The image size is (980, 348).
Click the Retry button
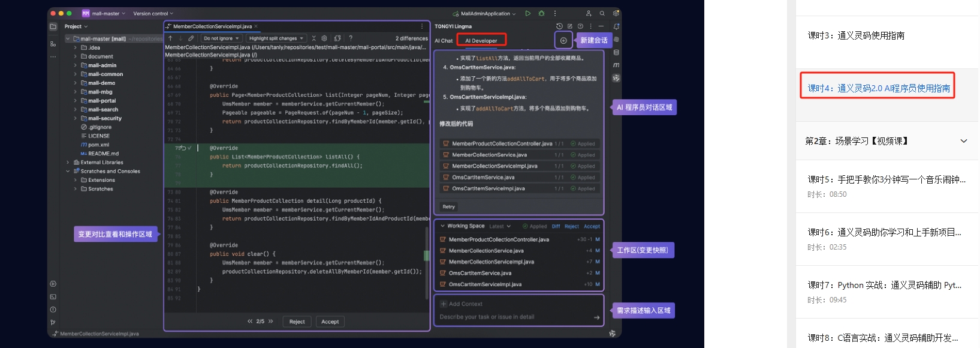tap(448, 206)
